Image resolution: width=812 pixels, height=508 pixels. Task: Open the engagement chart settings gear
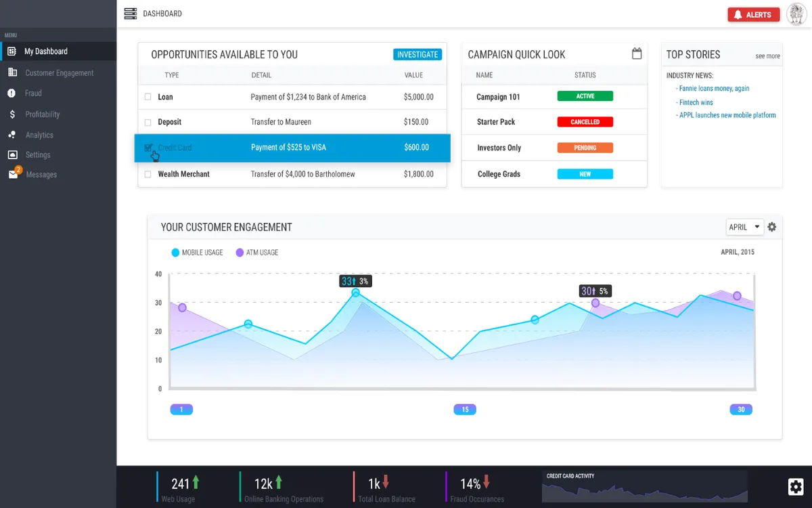772,227
